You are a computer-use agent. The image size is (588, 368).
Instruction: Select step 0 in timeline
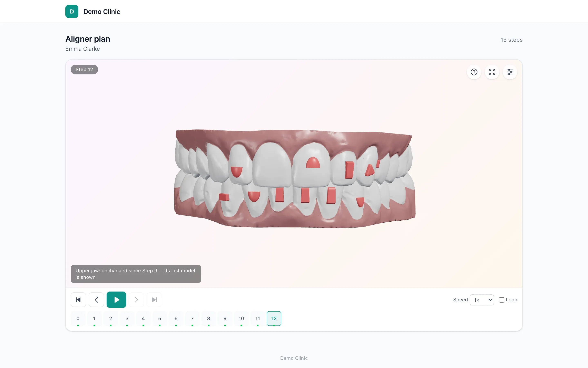tap(78, 319)
